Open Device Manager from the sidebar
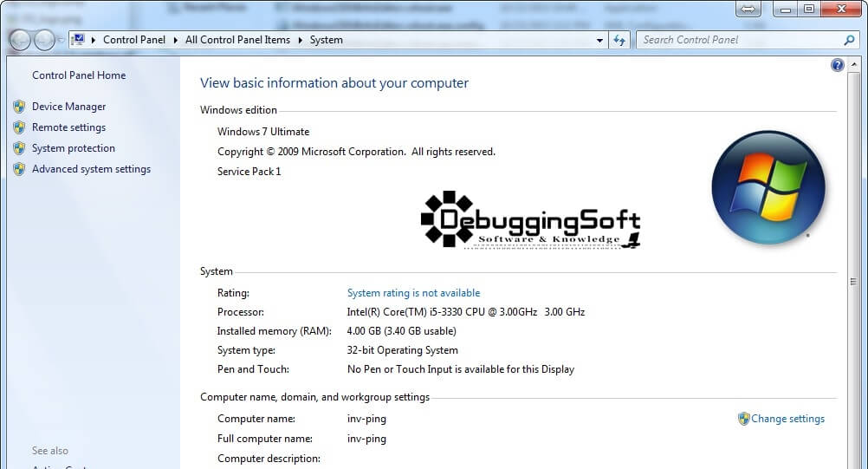This screenshot has height=469, width=868. [68, 107]
